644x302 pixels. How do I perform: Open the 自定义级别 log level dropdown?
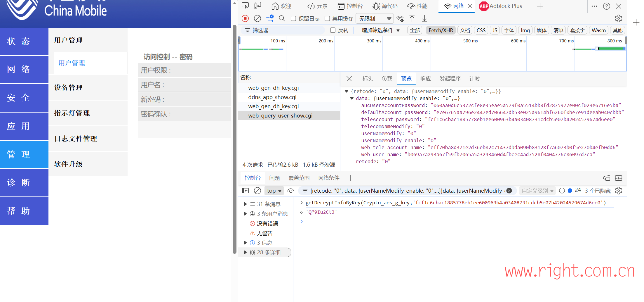[x=537, y=191]
